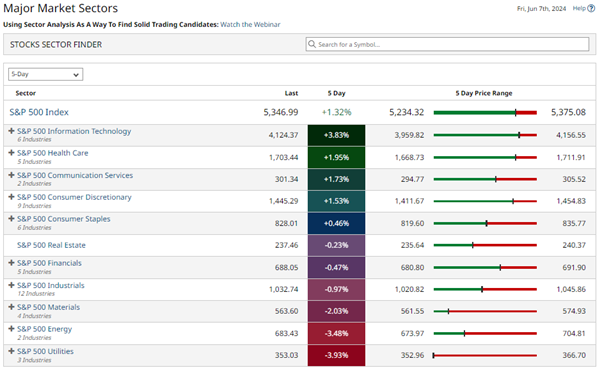This screenshot has height=368, width=602.
Task: Open S&P 500 Real Estate link
Action: click(x=51, y=245)
